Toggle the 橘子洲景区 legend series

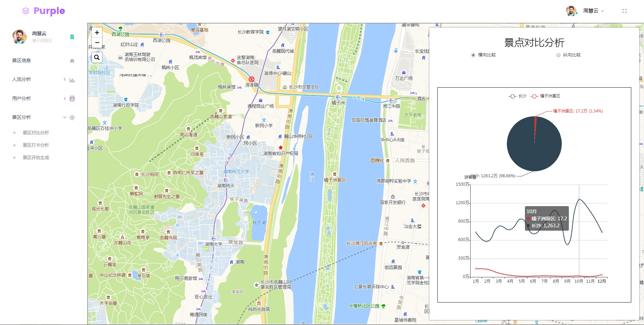(x=545, y=96)
